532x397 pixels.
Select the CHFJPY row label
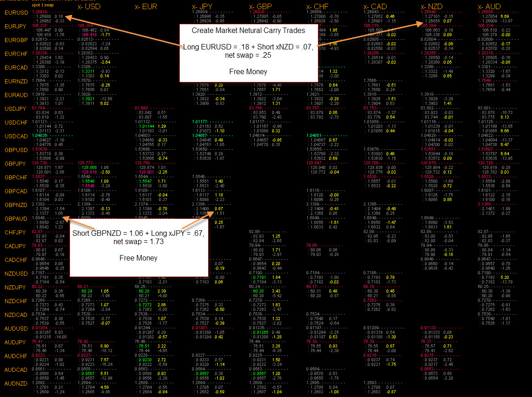click(15, 232)
